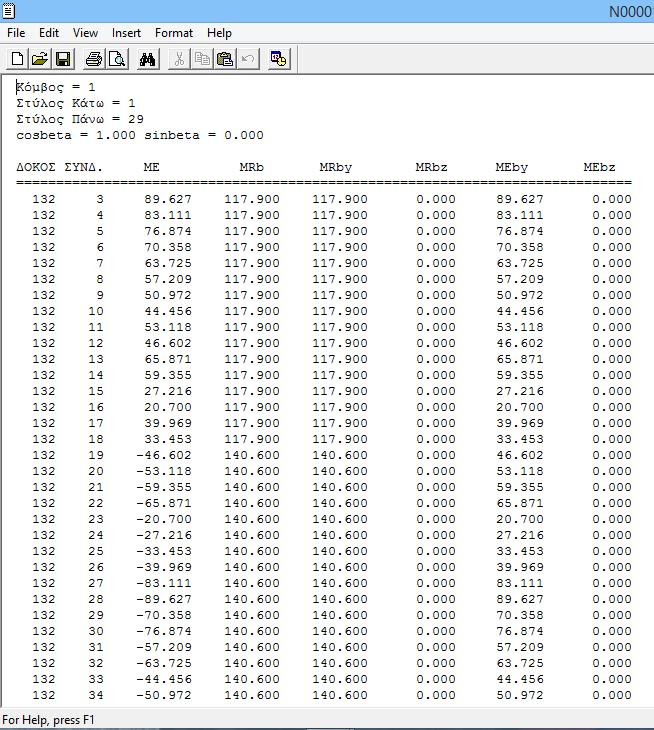The height and width of the screenshot is (730, 654).
Task: Click MEbz value 0.000 in row 26
Action: coord(612,567)
